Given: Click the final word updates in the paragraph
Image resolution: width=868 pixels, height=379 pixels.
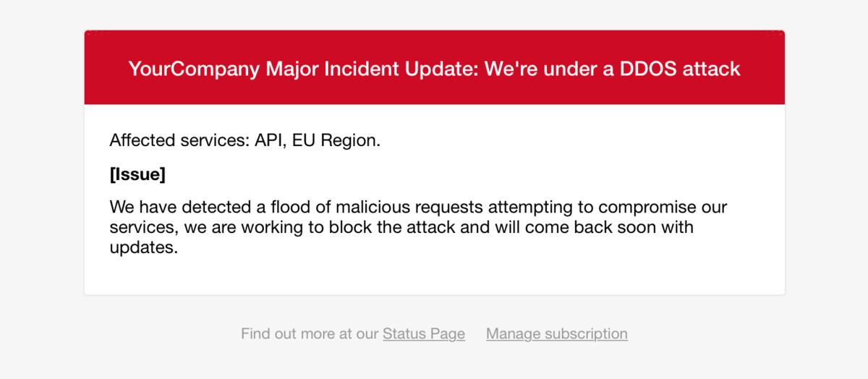Looking at the screenshot, I should (143, 248).
